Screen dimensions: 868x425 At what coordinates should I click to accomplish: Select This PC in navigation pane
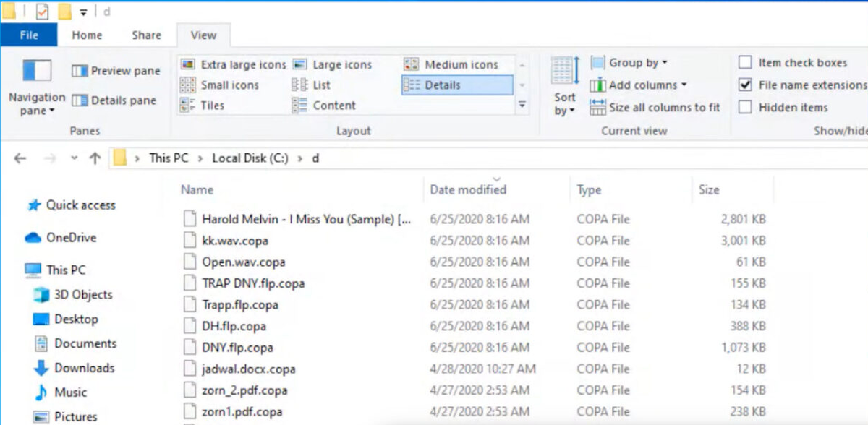[x=55, y=270]
